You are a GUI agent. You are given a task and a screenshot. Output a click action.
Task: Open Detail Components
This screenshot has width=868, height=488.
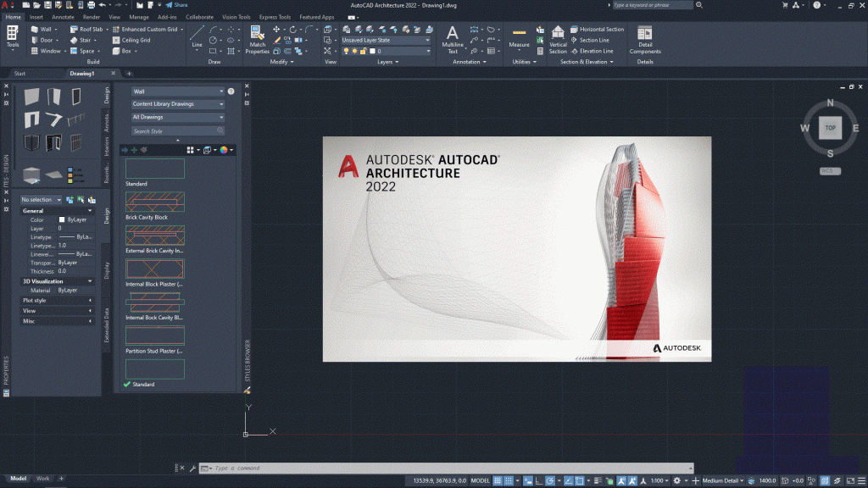(x=645, y=40)
